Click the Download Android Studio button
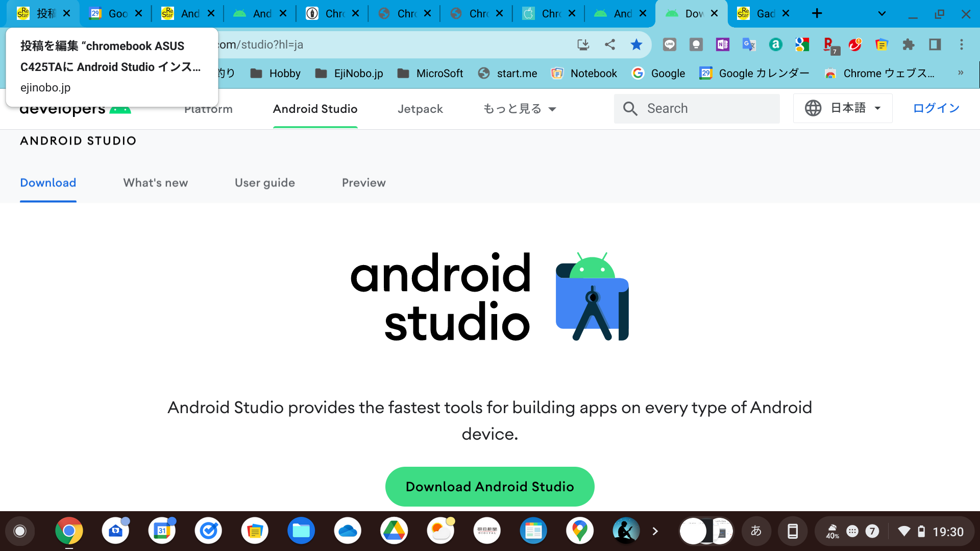The image size is (980, 551). pyautogui.click(x=489, y=486)
